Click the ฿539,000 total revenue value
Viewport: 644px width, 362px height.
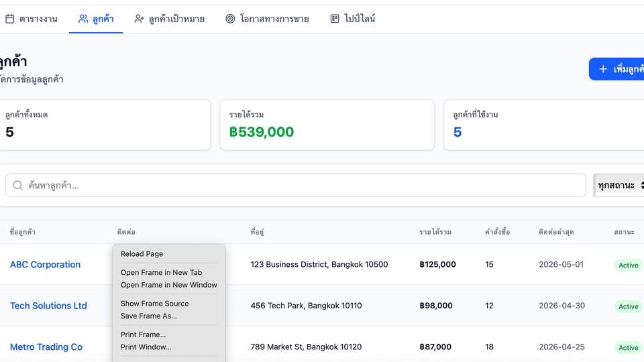click(261, 132)
